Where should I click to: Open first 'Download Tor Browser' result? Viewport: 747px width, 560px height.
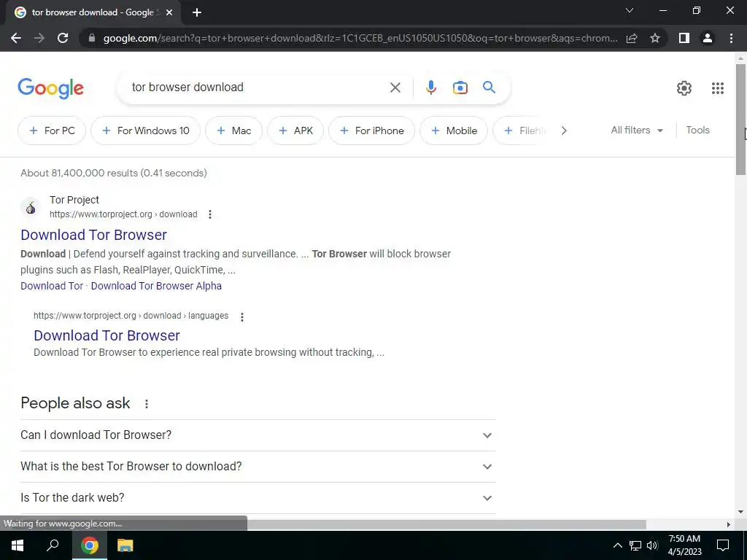tap(93, 235)
